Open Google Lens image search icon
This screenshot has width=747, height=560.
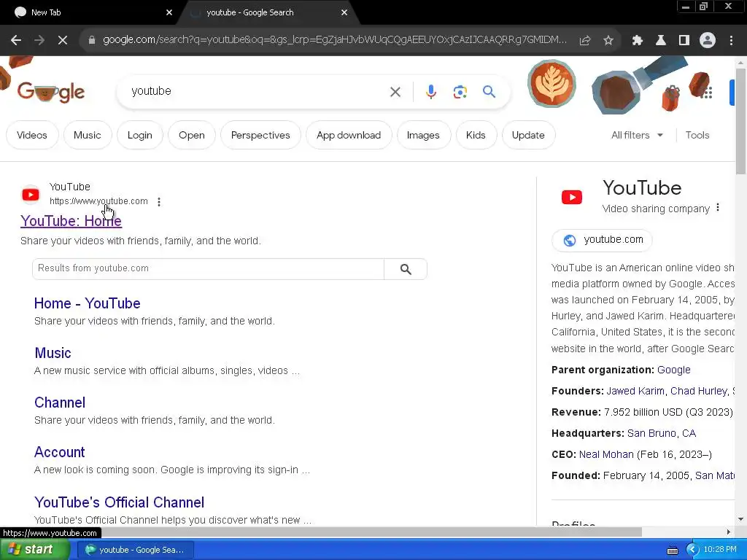tap(460, 92)
